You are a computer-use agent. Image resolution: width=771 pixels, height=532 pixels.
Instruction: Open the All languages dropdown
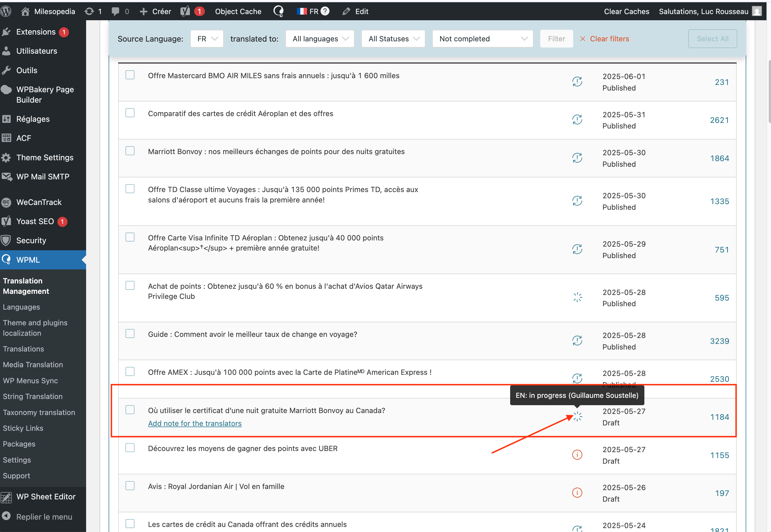tap(320, 39)
